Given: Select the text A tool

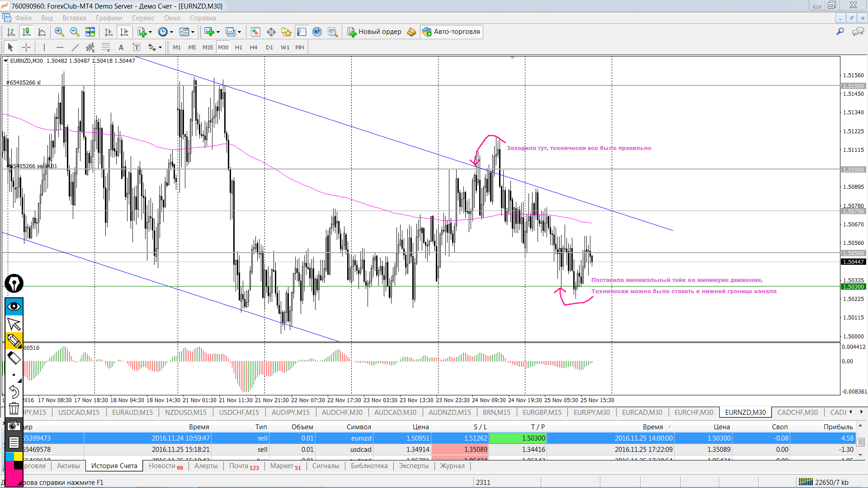Looking at the screenshot, I should click(x=121, y=47).
